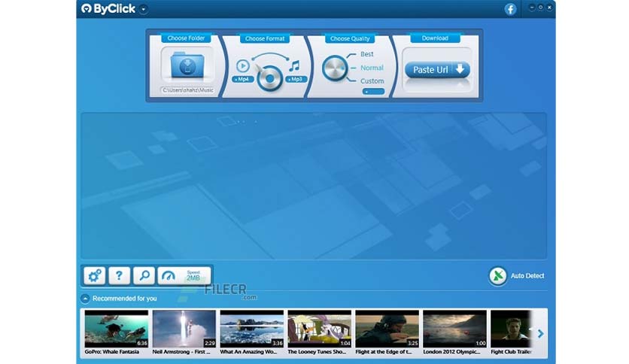Open the ByClick logo menu dropdown
The image size is (629, 364).
point(144,9)
